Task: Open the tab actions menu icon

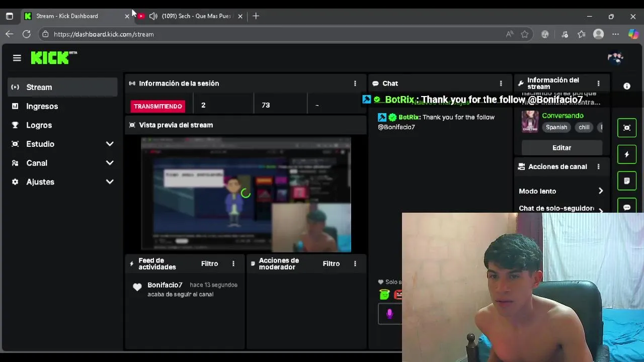Action: (x=10, y=16)
